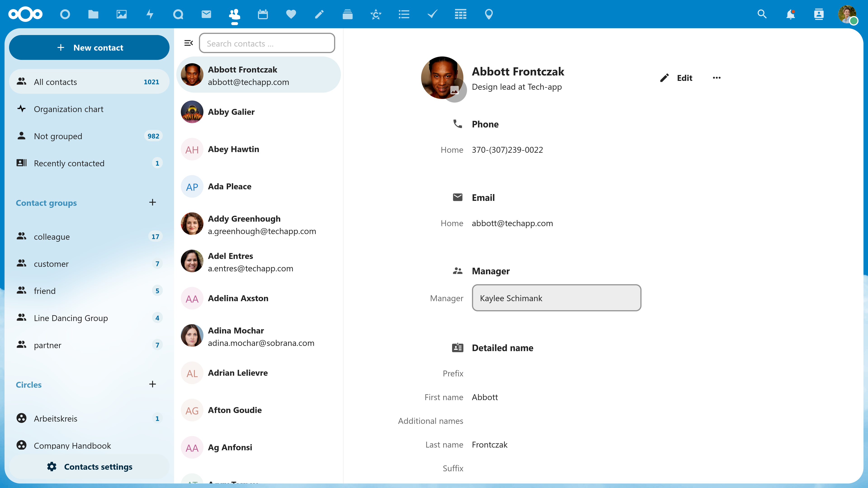Open Contacts settings
Viewport: 868px width, 488px height.
[89, 467]
